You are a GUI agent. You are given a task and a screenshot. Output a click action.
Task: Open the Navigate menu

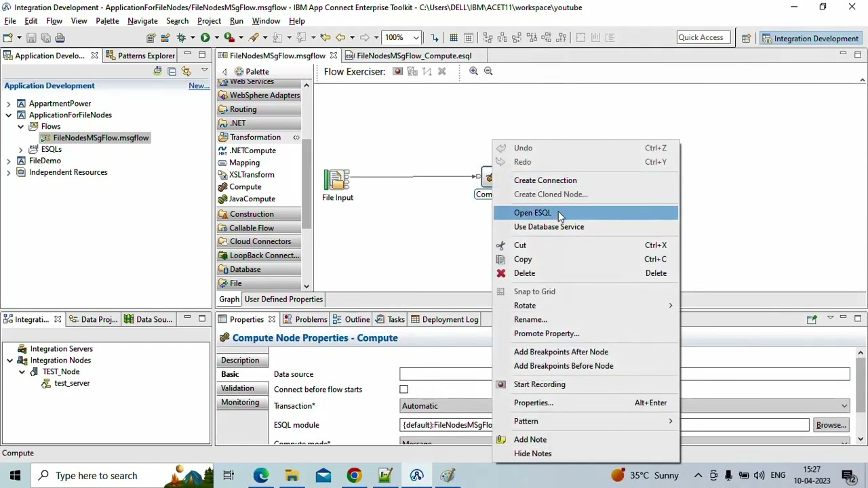pos(142,21)
